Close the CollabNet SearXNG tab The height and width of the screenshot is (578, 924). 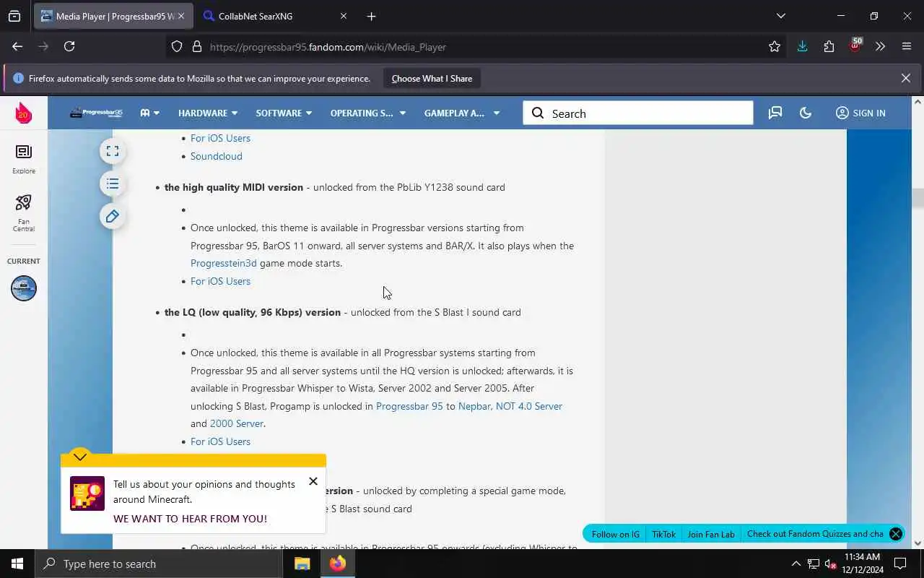[344, 16]
